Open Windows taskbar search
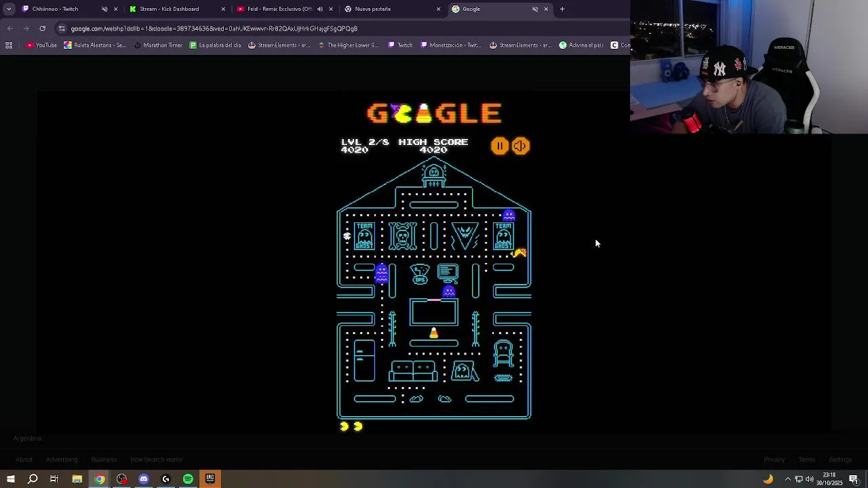This screenshot has width=868, height=488. (33, 479)
